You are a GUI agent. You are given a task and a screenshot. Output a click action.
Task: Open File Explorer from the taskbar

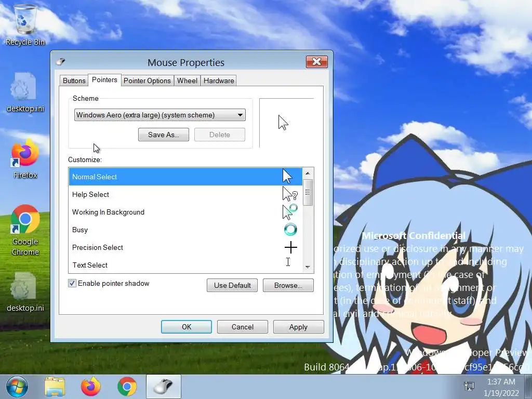(55, 387)
